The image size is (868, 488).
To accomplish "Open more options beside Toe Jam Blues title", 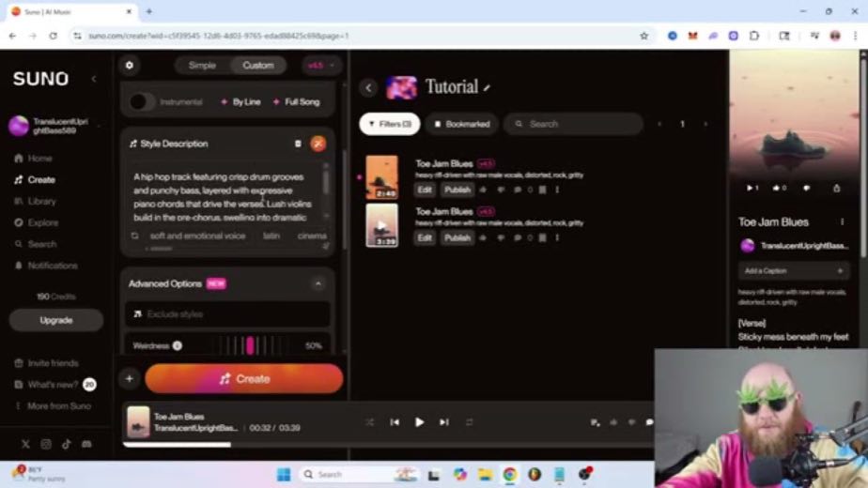I will tap(842, 221).
